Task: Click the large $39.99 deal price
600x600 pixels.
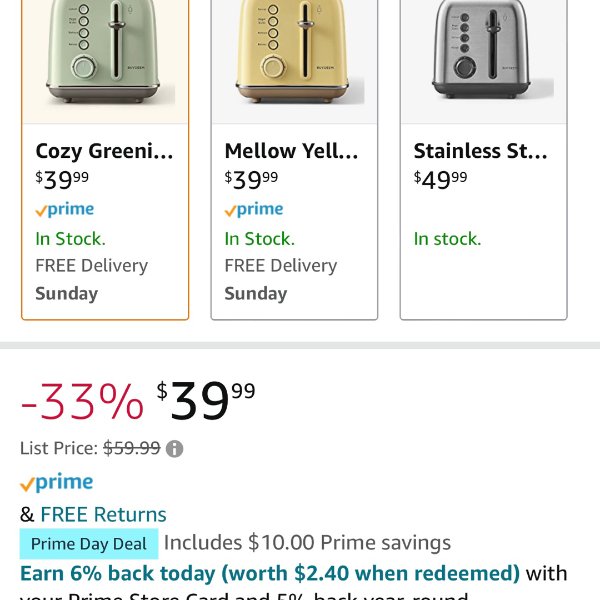Action: point(206,400)
